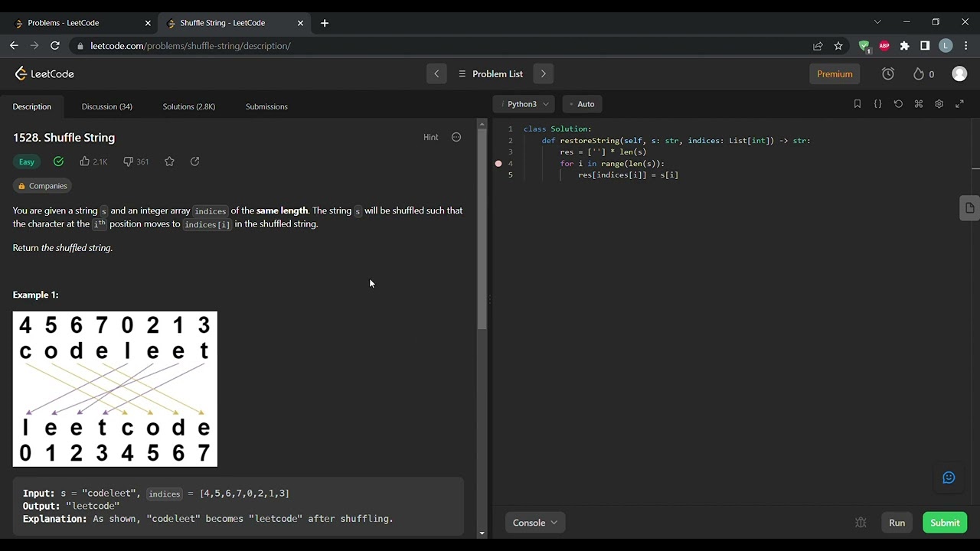
Task: Click the green shield extension icon
Action: point(864,46)
